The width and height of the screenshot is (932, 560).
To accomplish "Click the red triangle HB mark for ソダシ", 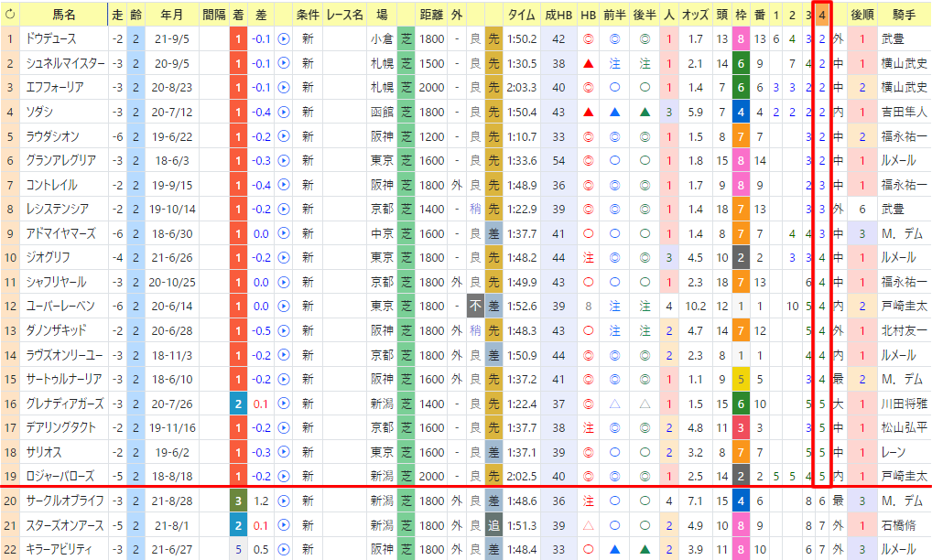I will tap(589, 112).
